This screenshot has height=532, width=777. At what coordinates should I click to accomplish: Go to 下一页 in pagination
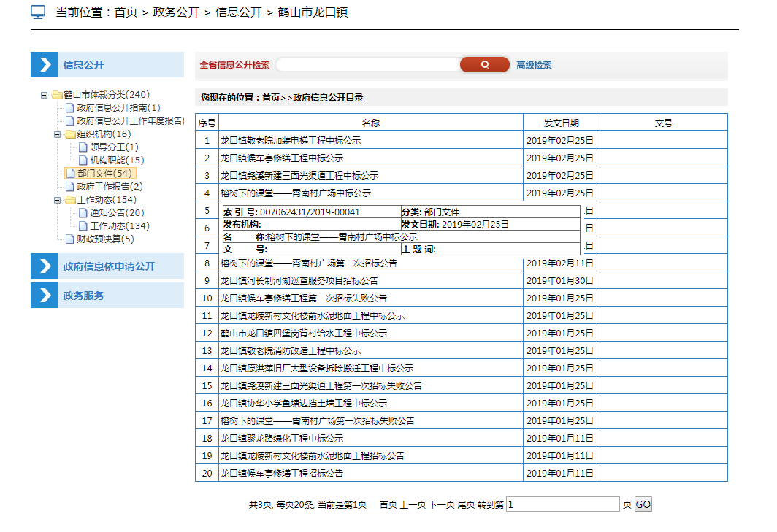(x=441, y=504)
